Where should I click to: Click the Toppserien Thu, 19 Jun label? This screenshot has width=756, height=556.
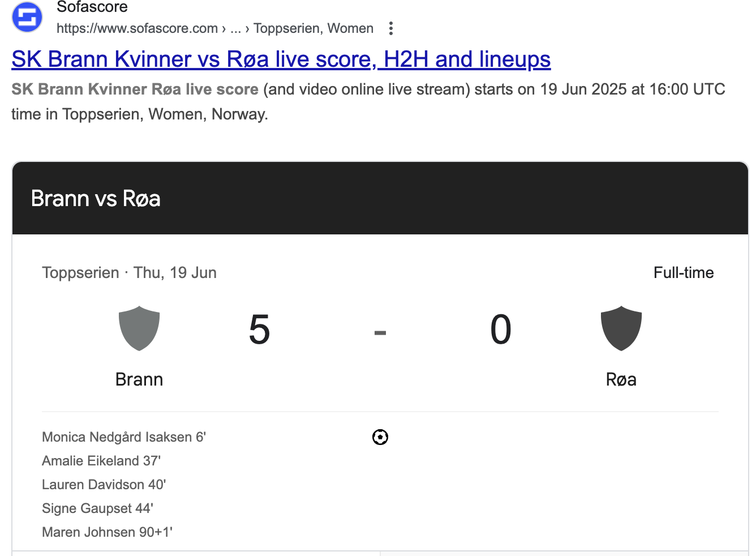pos(130,273)
